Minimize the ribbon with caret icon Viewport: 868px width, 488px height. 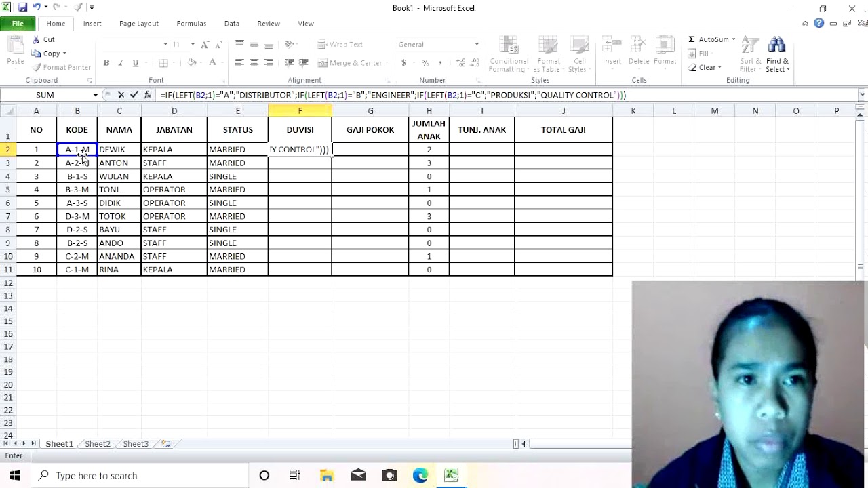coord(806,24)
